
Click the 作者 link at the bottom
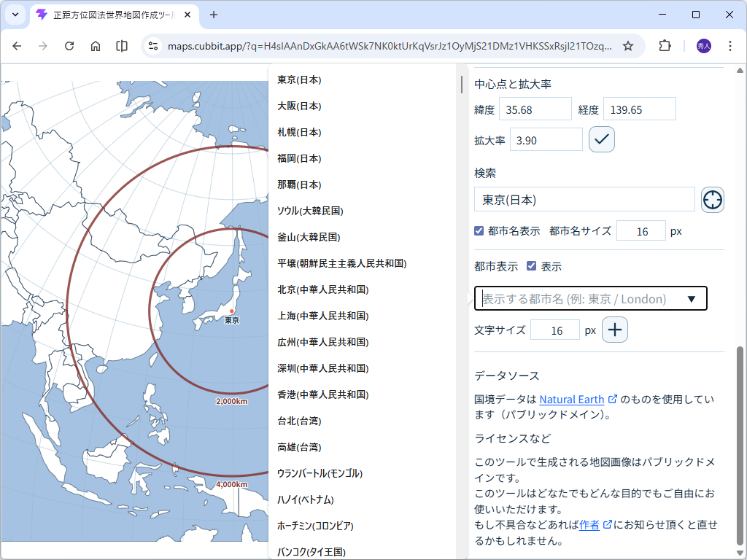point(588,523)
